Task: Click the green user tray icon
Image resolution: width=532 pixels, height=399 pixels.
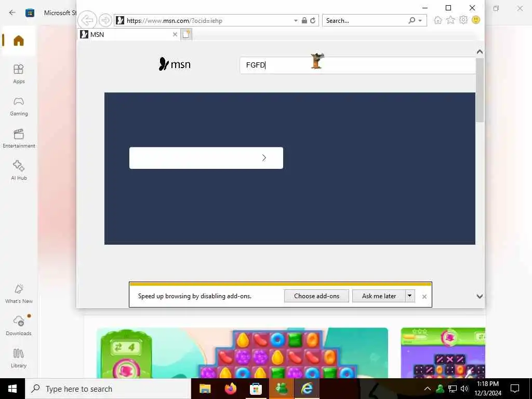Action: coord(440,389)
